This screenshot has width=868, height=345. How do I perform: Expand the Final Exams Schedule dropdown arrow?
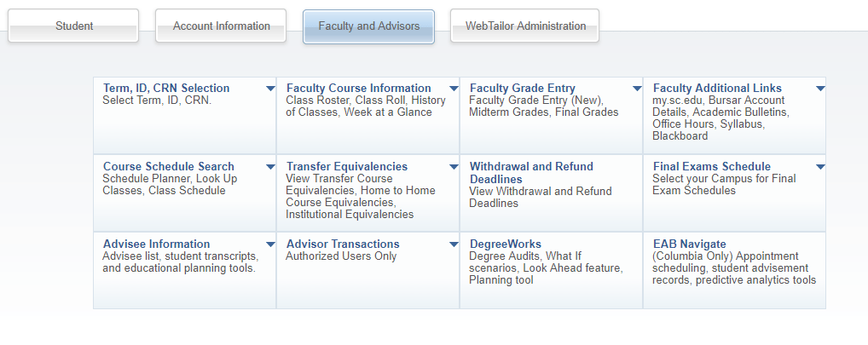point(820,167)
